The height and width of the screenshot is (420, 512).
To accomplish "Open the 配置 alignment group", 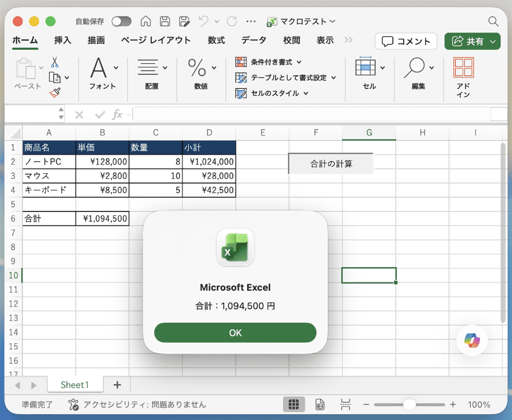I will point(152,74).
